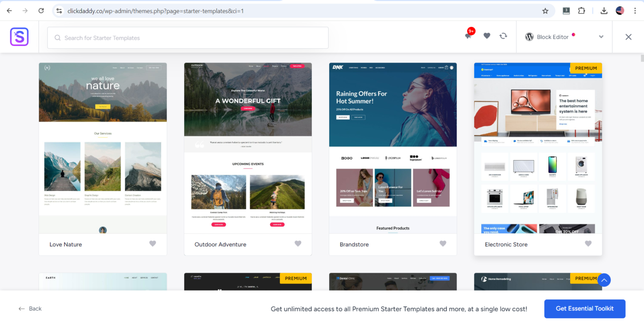This screenshot has width=644, height=326.
Task: Open the browser Downloads icon
Action: pos(604,11)
